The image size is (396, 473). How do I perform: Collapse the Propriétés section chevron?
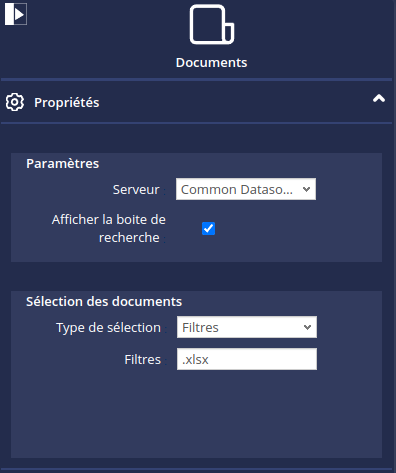point(379,98)
